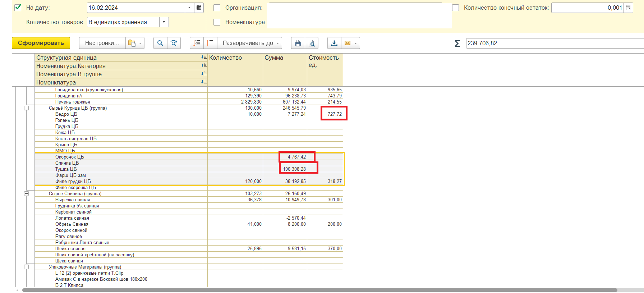Click the Сформировать button
The height and width of the screenshot is (293, 644).
[x=41, y=43]
